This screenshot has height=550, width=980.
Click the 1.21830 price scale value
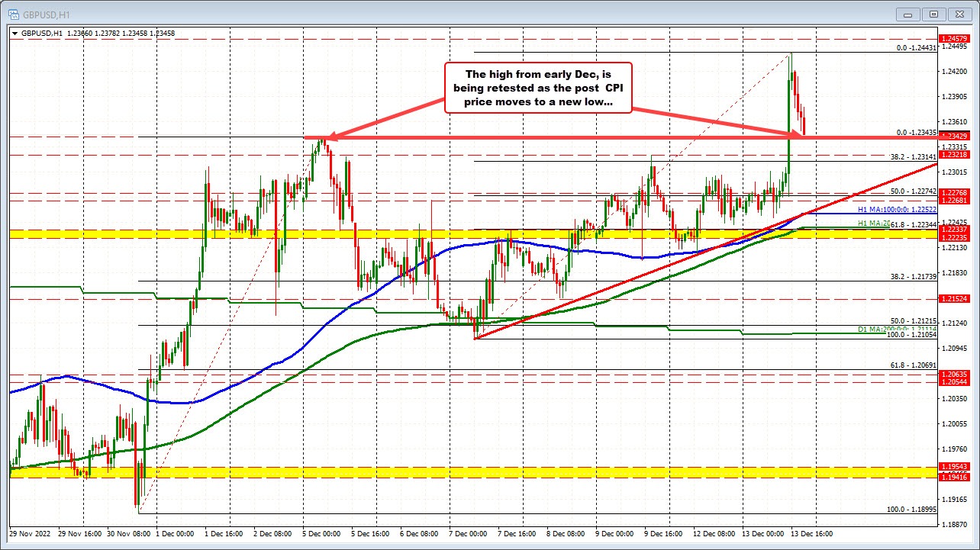tap(955, 272)
